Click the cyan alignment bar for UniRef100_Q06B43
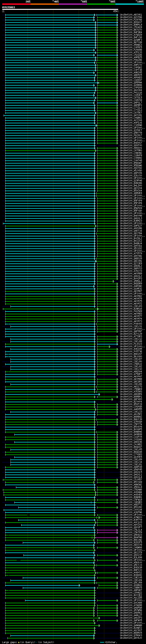 (42, 585)
